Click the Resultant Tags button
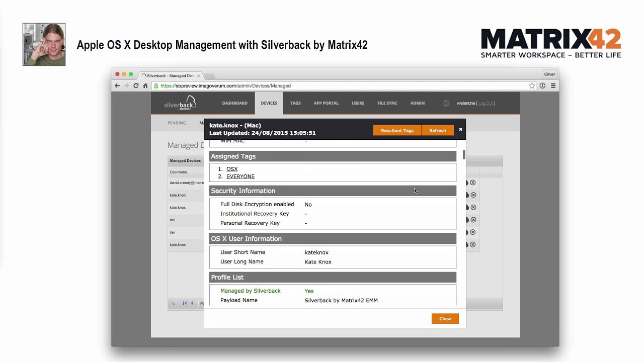This screenshot has width=644, height=362. point(397,130)
